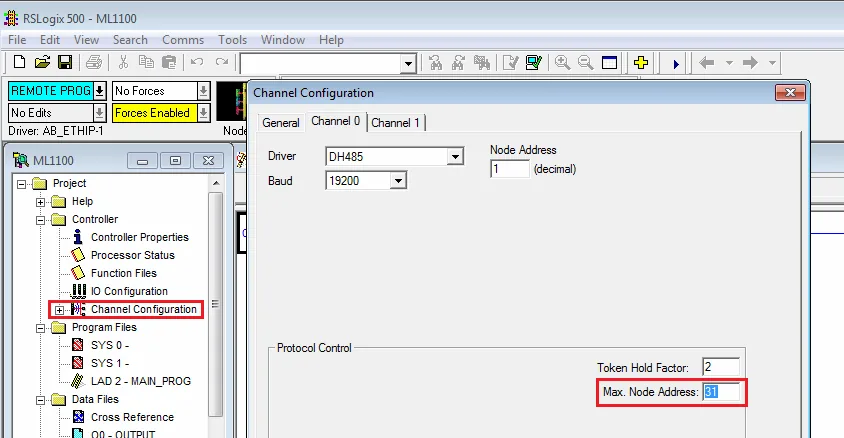Click the Max. Node Address field
This screenshot has height=438, width=844.
pyautogui.click(x=720, y=392)
